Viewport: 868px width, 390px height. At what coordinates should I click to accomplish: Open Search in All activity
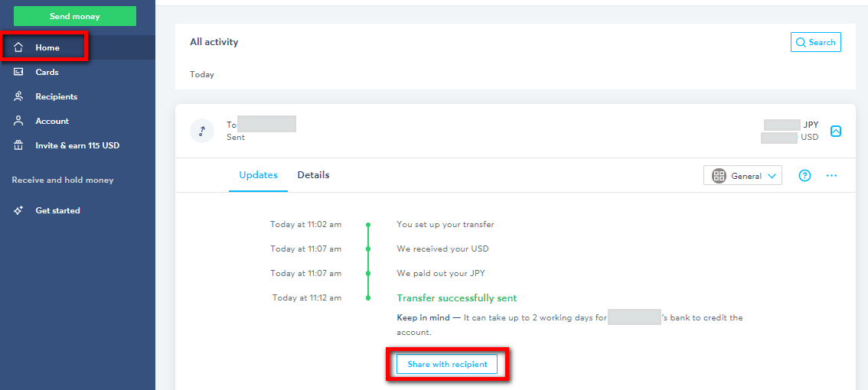click(x=815, y=42)
